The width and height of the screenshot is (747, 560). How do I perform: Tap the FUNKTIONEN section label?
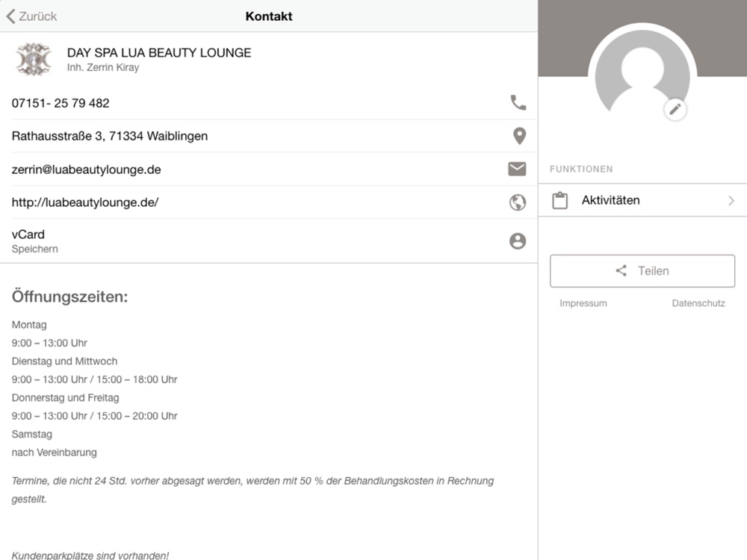pyautogui.click(x=581, y=169)
